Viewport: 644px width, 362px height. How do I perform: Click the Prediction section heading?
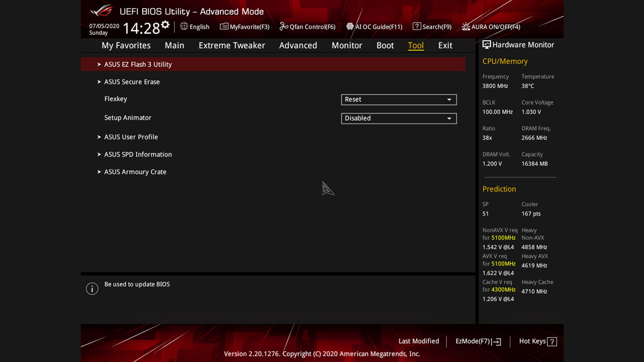pos(499,189)
